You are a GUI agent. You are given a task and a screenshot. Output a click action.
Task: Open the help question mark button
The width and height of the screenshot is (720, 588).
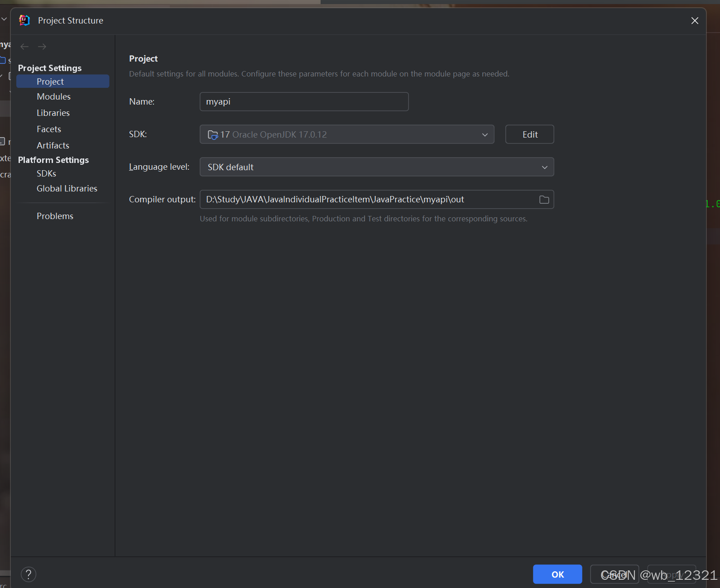coord(29,574)
